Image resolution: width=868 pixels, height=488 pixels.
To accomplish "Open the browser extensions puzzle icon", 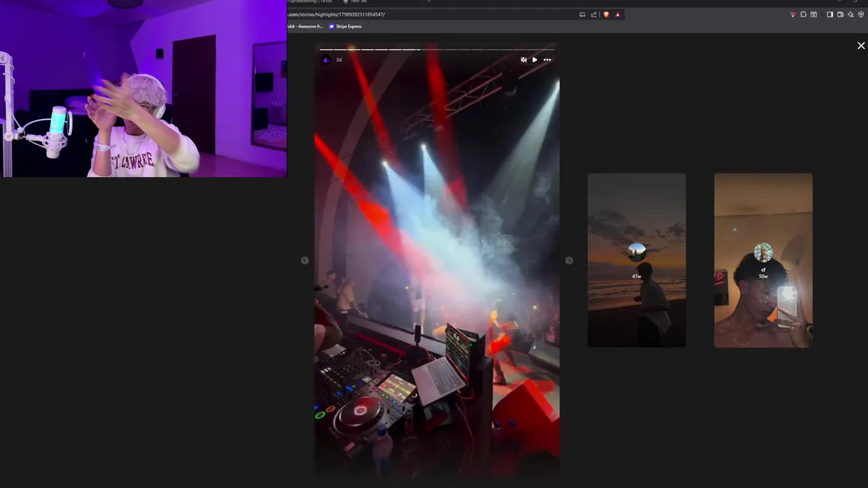I will tap(804, 14).
